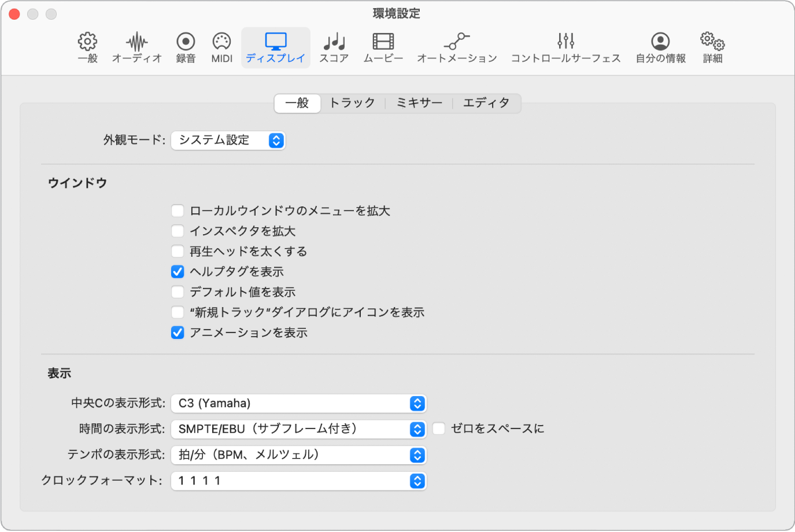Disable ヘルプタグを表示
The image size is (795, 532).
(178, 271)
